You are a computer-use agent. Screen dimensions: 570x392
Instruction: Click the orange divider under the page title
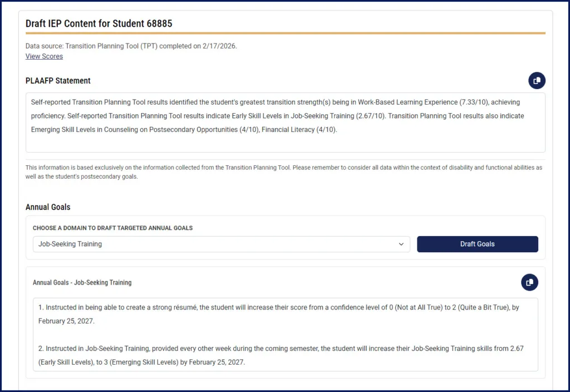click(285, 33)
